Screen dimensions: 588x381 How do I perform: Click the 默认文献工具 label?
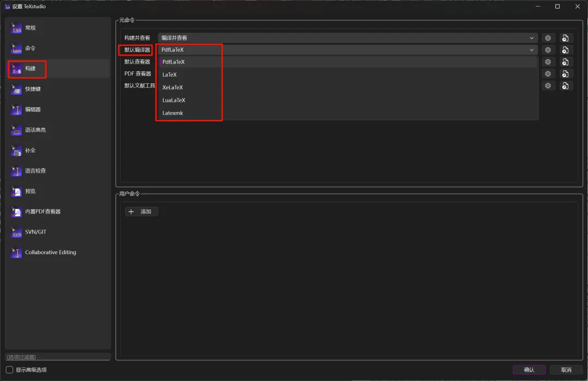click(x=140, y=86)
